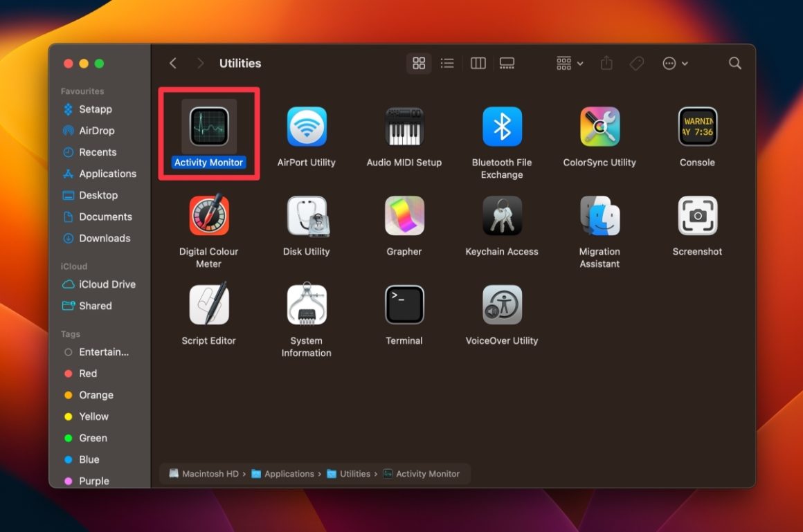Launch the Console app

click(x=697, y=126)
